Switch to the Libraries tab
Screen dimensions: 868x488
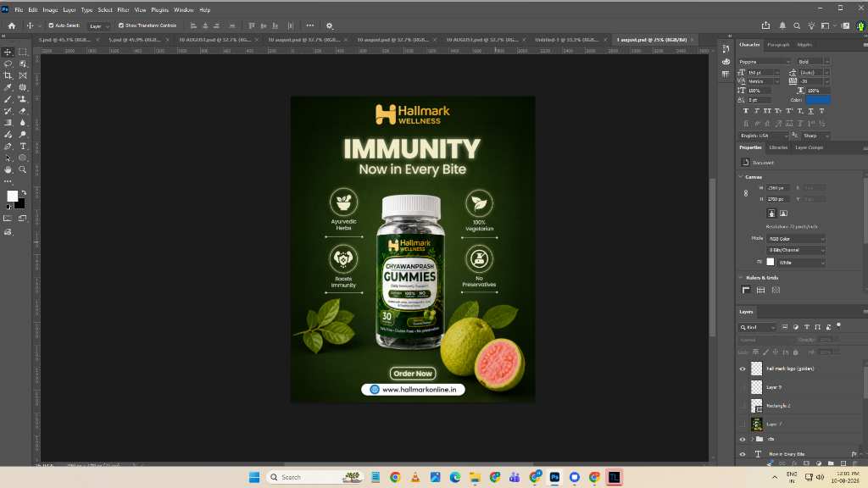[778, 147]
